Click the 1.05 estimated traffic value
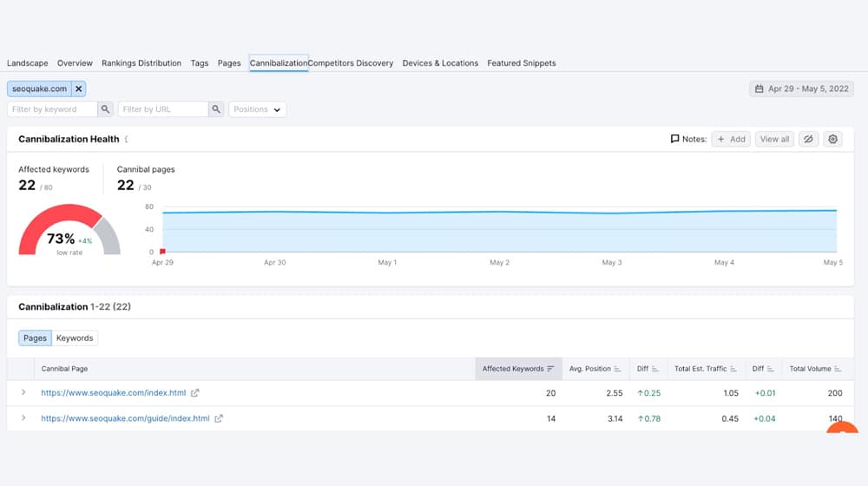Screen dimensions: 868x486 point(731,393)
